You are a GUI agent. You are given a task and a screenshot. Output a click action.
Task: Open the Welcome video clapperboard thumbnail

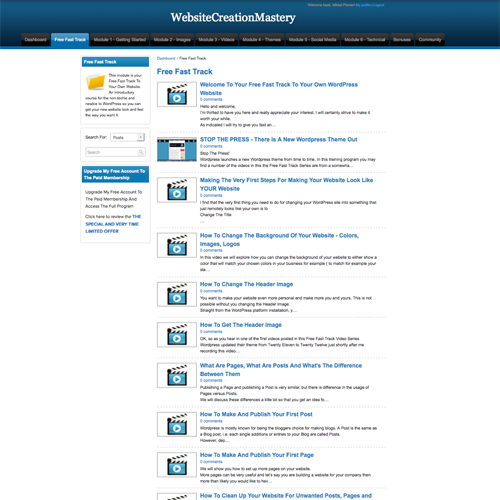[x=177, y=94]
